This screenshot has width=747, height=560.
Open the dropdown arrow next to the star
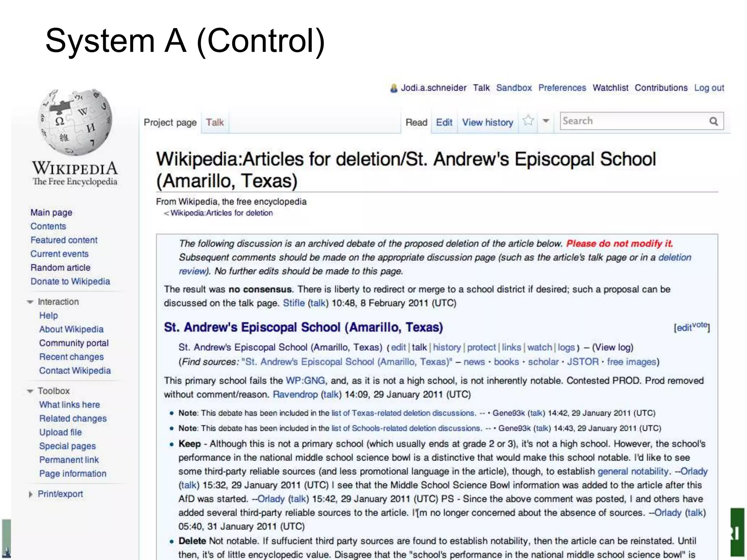546,121
